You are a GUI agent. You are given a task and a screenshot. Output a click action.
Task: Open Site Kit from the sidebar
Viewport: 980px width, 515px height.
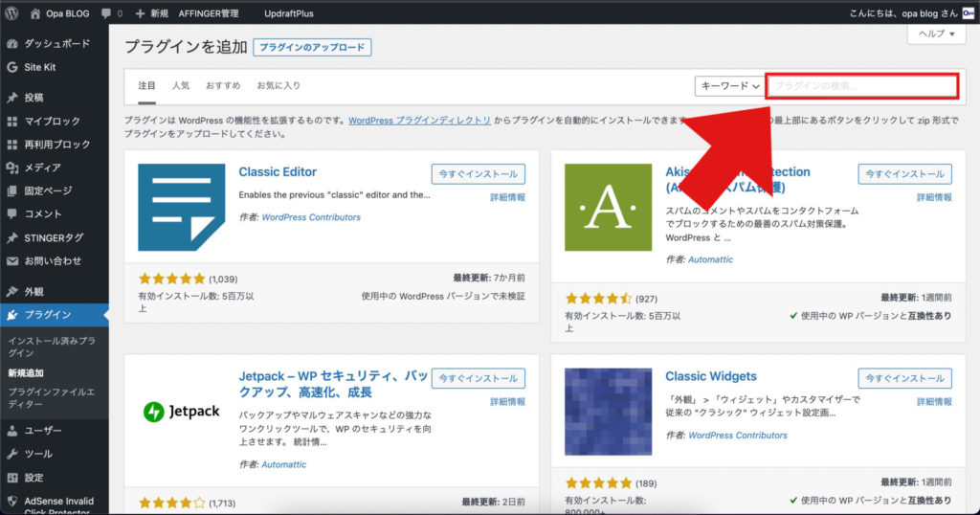pos(38,67)
